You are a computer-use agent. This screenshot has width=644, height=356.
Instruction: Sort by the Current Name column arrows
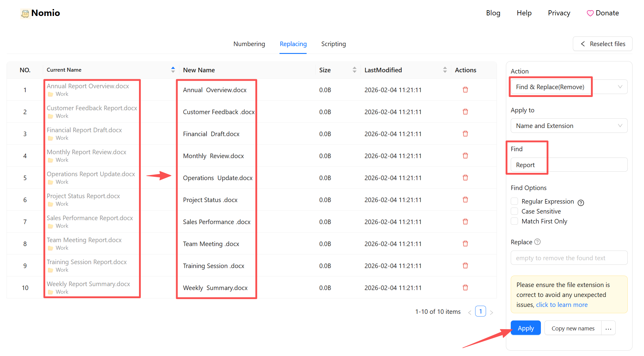173,70
